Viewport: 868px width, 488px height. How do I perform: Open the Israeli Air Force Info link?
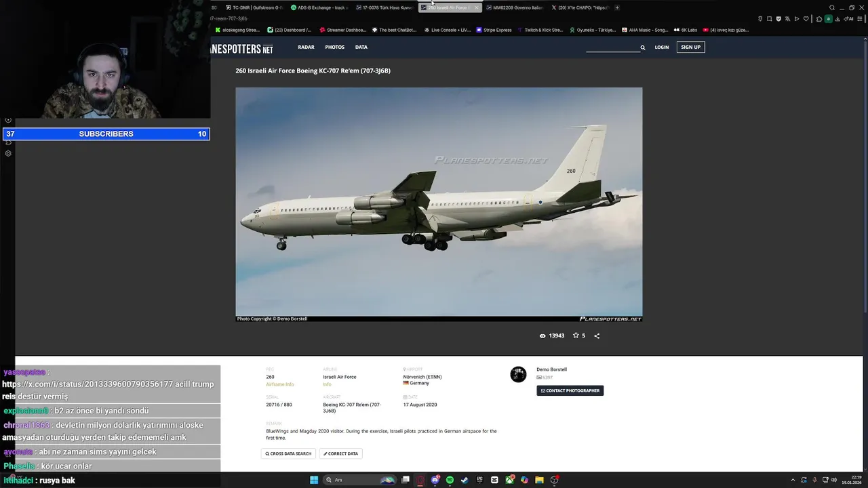(x=327, y=384)
